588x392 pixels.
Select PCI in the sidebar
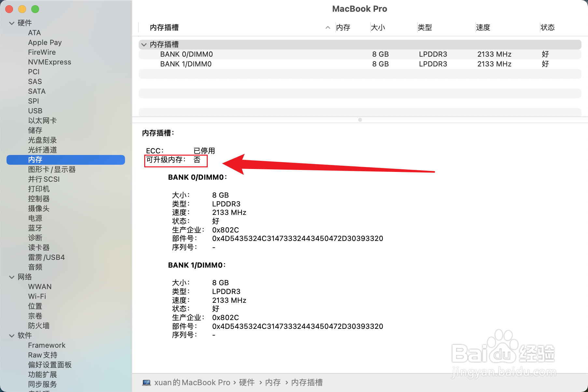coord(34,72)
